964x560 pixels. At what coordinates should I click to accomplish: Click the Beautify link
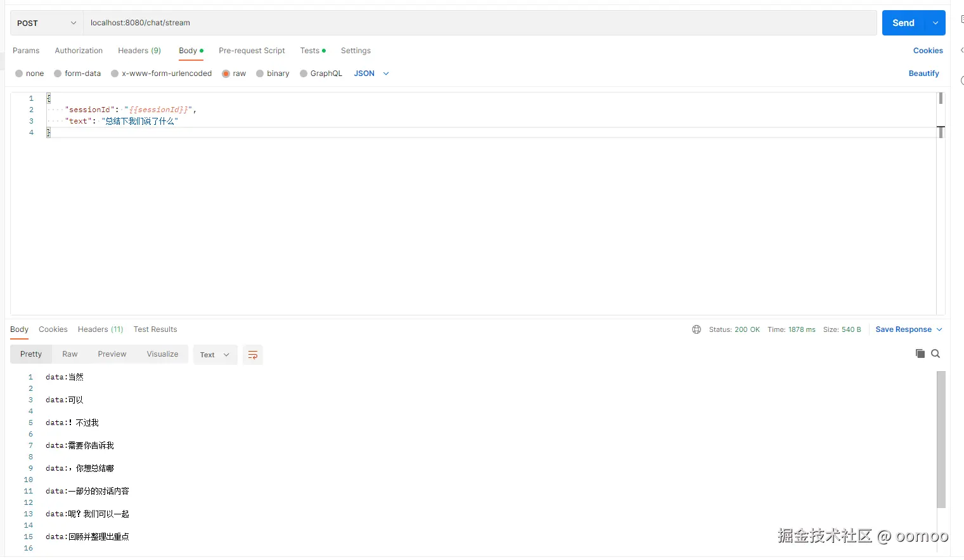(x=923, y=73)
